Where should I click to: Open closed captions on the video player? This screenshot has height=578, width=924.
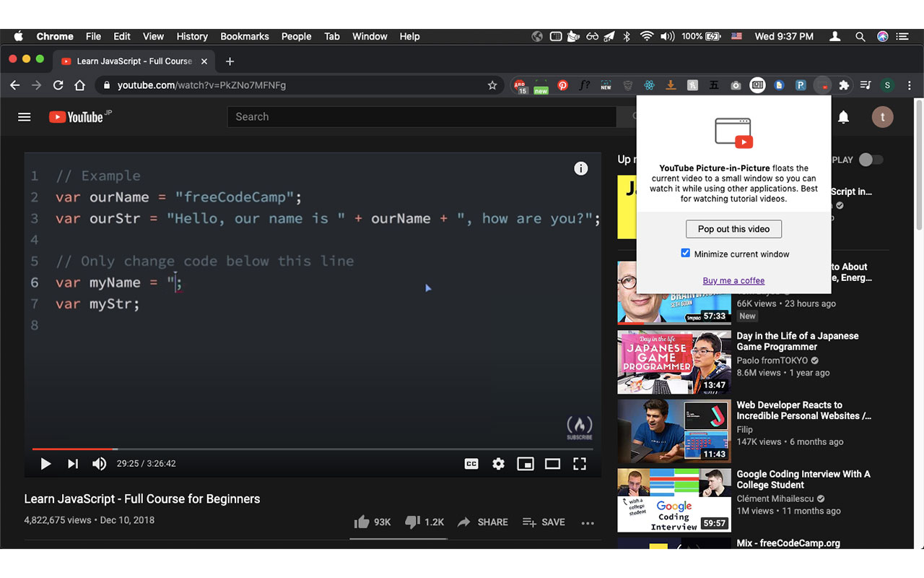point(471,463)
